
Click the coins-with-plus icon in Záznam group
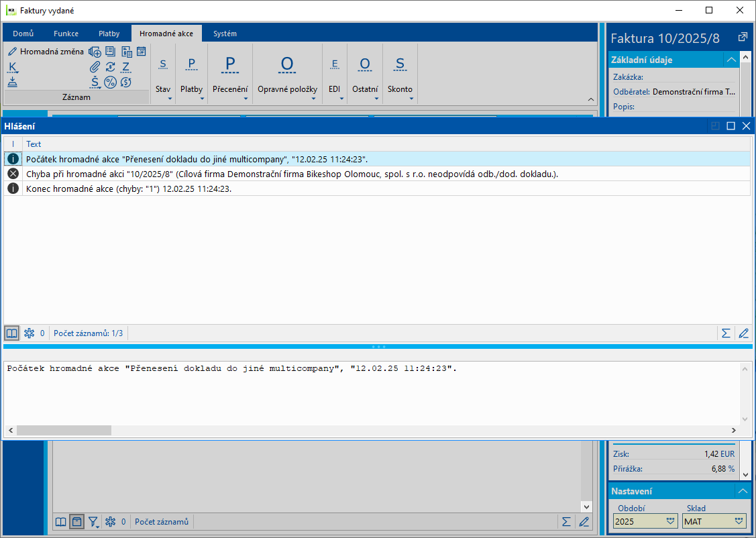click(x=95, y=52)
